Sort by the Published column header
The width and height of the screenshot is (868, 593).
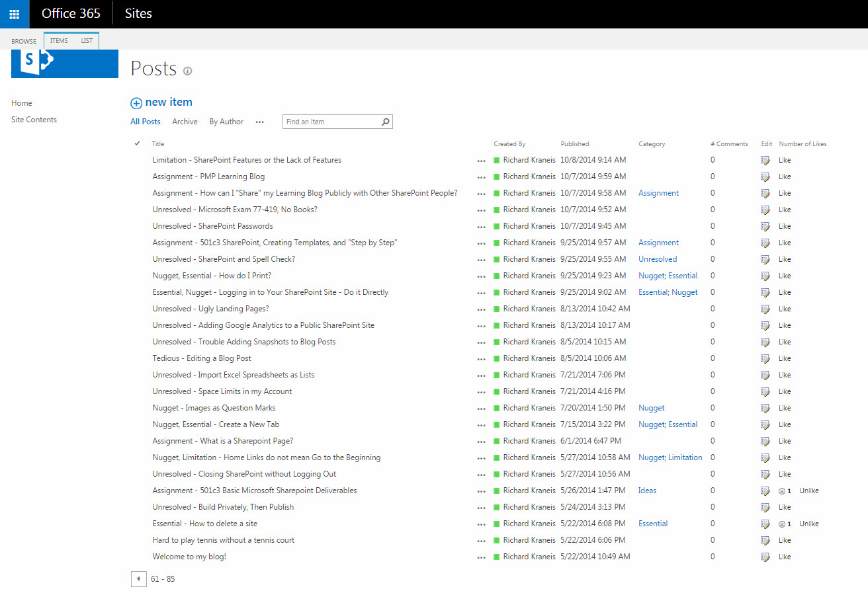tap(574, 143)
